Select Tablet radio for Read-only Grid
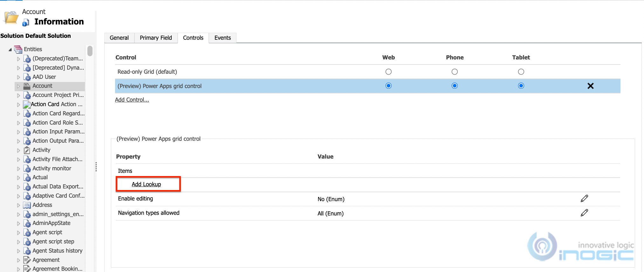Screen dimensions: 644x272 (x=521, y=72)
